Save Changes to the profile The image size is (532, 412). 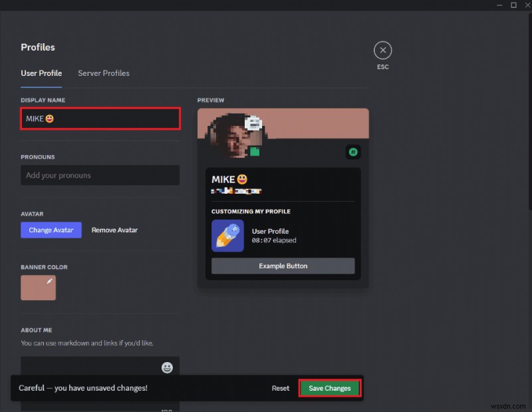pos(330,388)
